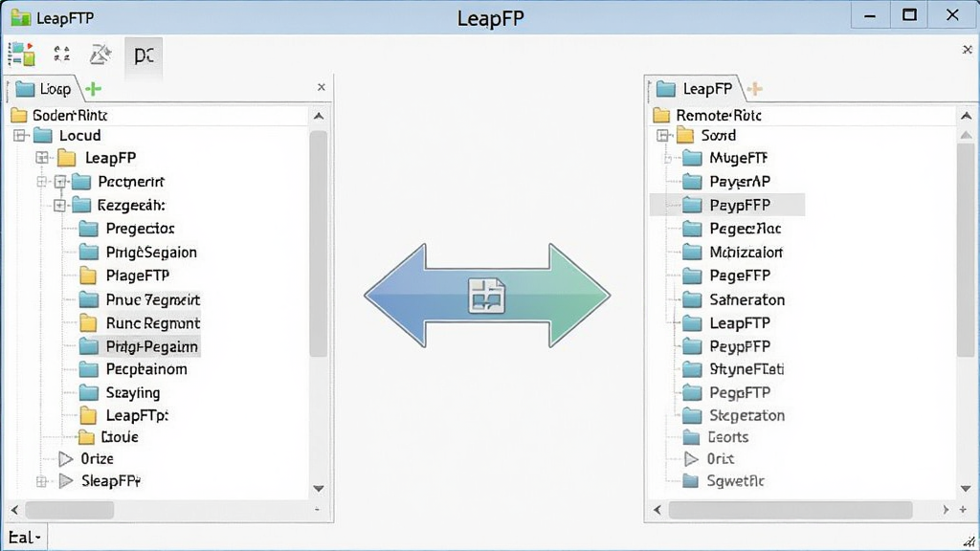Click the remote panel scroll-up arrow
The image size is (980, 551).
click(967, 116)
